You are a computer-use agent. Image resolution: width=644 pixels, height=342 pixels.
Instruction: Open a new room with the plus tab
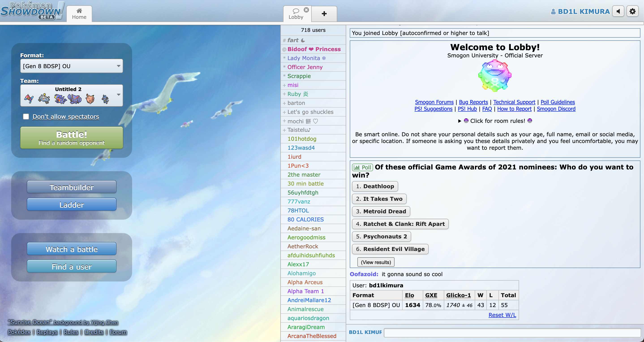[324, 14]
